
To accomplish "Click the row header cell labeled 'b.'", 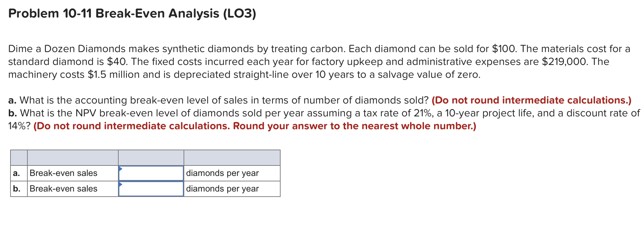I will pos(17,188).
